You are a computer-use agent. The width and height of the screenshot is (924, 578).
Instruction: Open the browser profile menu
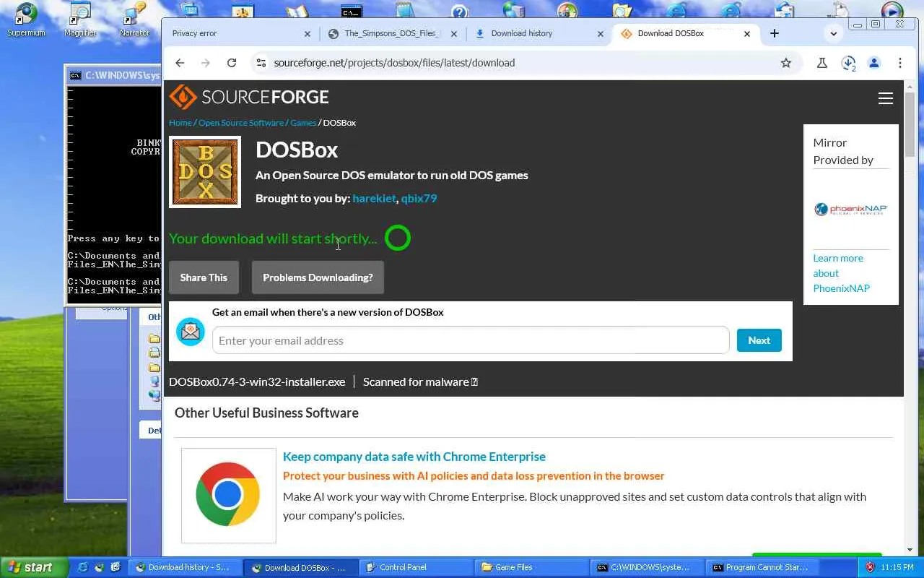coord(874,63)
